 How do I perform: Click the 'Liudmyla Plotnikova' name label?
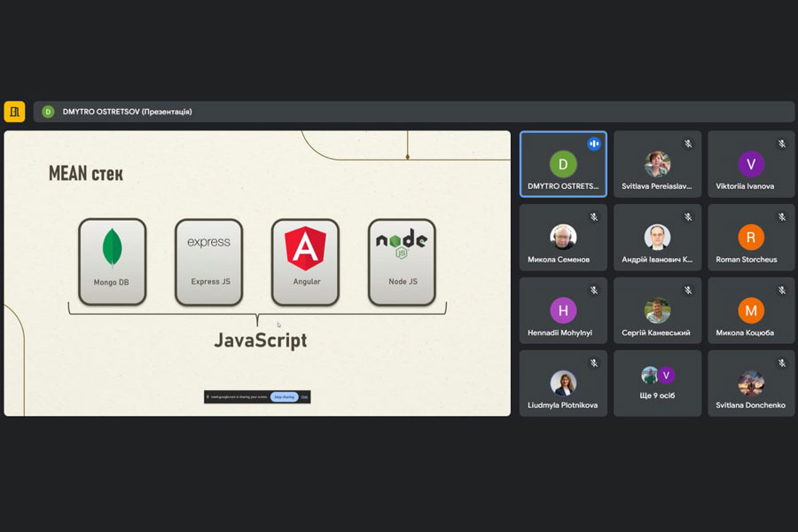[562, 405]
